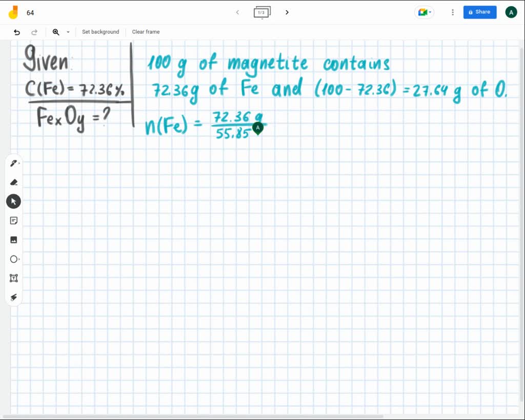Screen dimensions: 525x420
Task: Activate the Text box tool
Action: tap(13, 278)
